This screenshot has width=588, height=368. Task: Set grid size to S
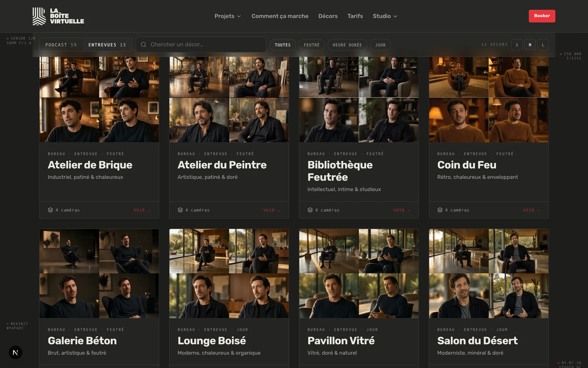click(x=517, y=45)
